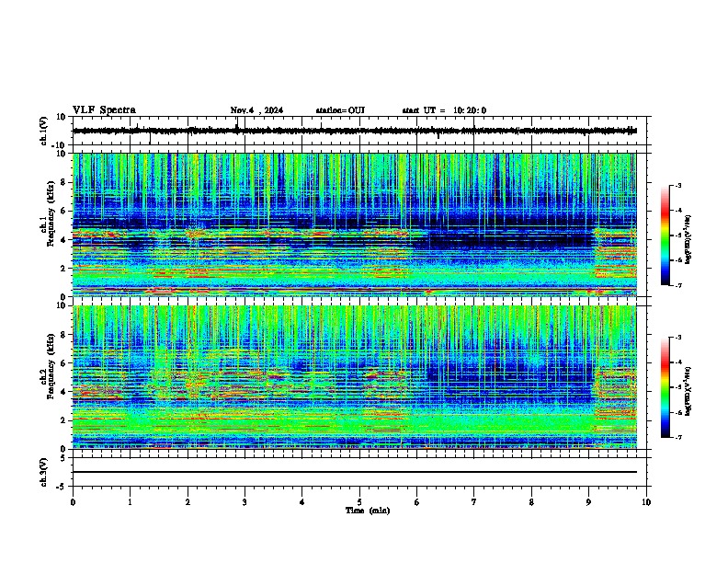
Task: Click the time axis tick label "2"
Action: (188, 502)
